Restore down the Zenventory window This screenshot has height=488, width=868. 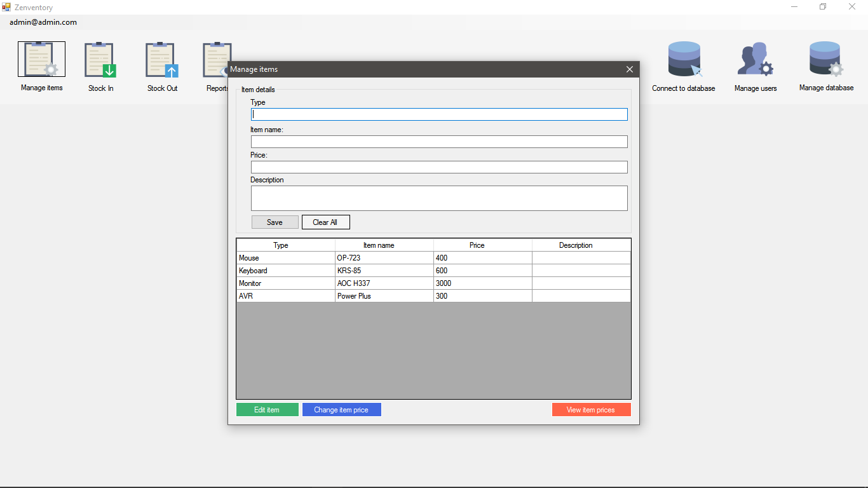coord(823,7)
